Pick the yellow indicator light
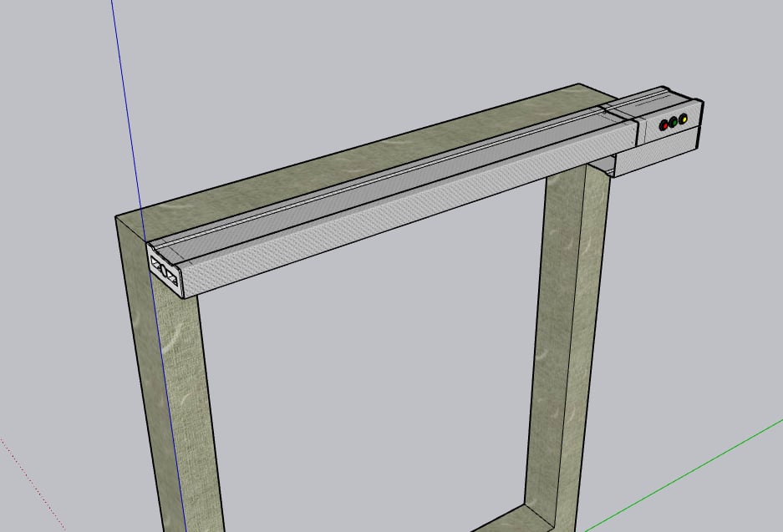 click(684, 119)
